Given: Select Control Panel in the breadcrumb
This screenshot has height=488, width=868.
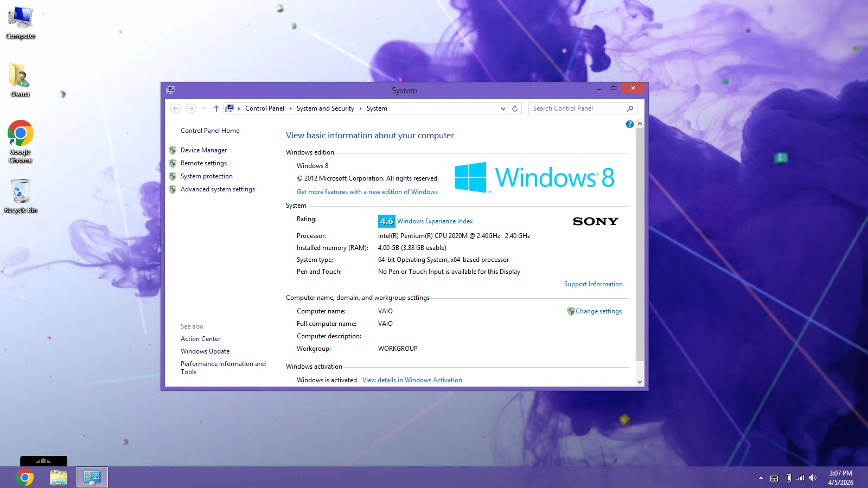Looking at the screenshot, I should (264, 108).
